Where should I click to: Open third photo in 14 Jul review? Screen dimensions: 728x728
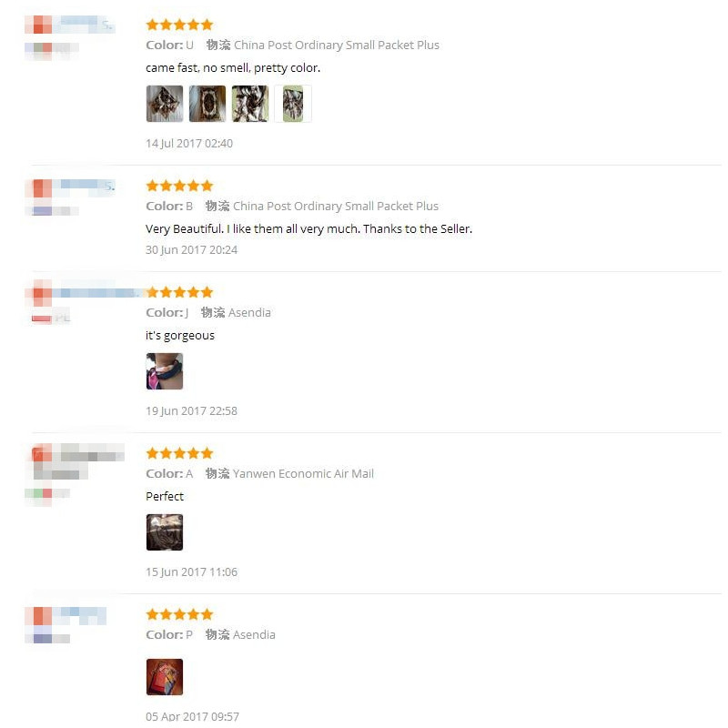249,104
